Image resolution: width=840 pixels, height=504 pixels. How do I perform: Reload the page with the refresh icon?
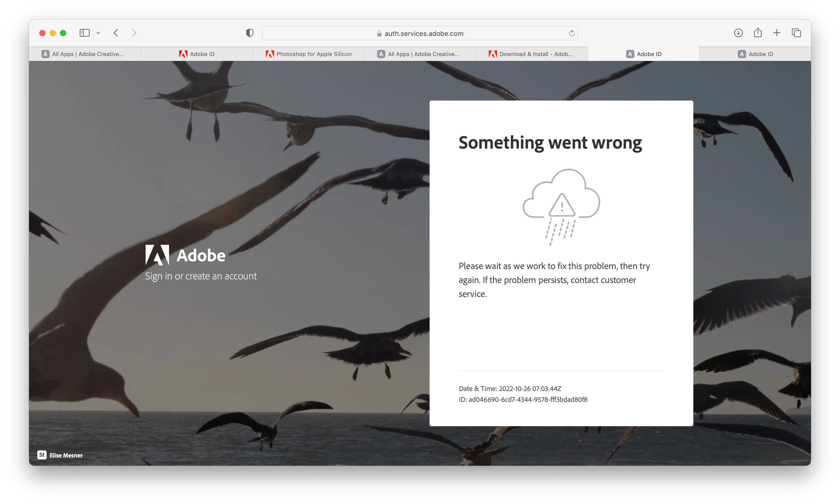[x=572, y=33]
